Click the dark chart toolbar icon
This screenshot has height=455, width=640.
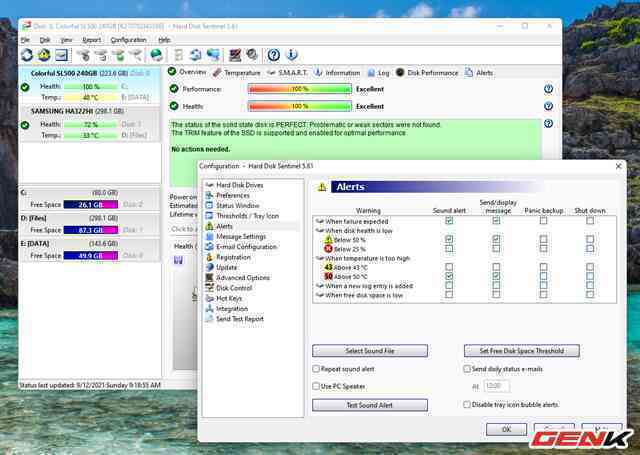(x=235, y=55)
